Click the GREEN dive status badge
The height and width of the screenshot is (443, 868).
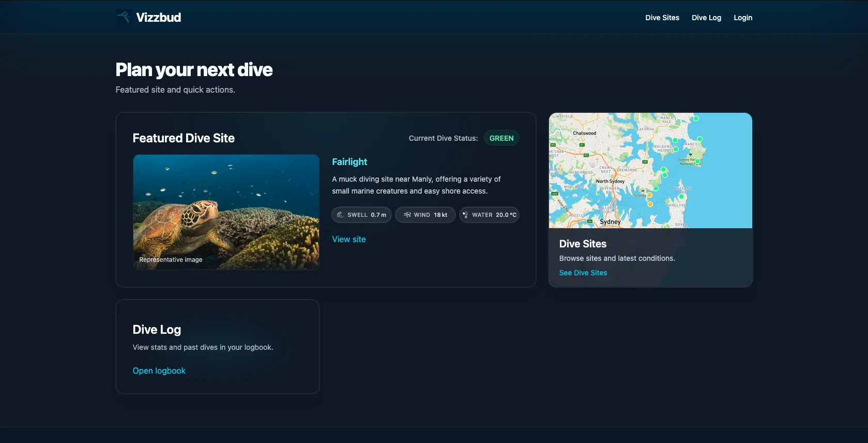coord(501,138)
